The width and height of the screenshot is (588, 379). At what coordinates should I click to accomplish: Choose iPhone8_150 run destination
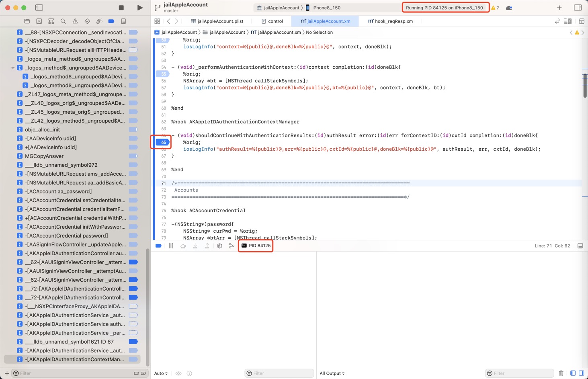coord(323,8)
